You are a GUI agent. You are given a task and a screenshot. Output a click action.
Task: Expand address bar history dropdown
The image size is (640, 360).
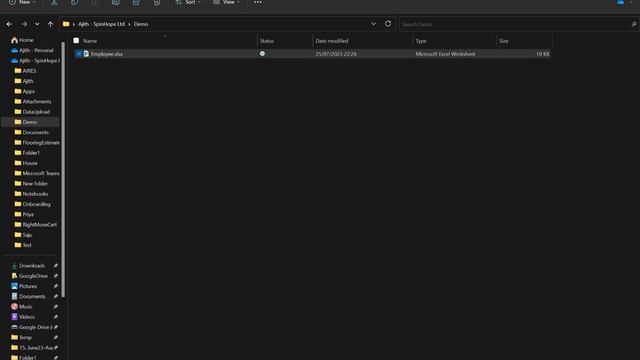tap(373, 24)
